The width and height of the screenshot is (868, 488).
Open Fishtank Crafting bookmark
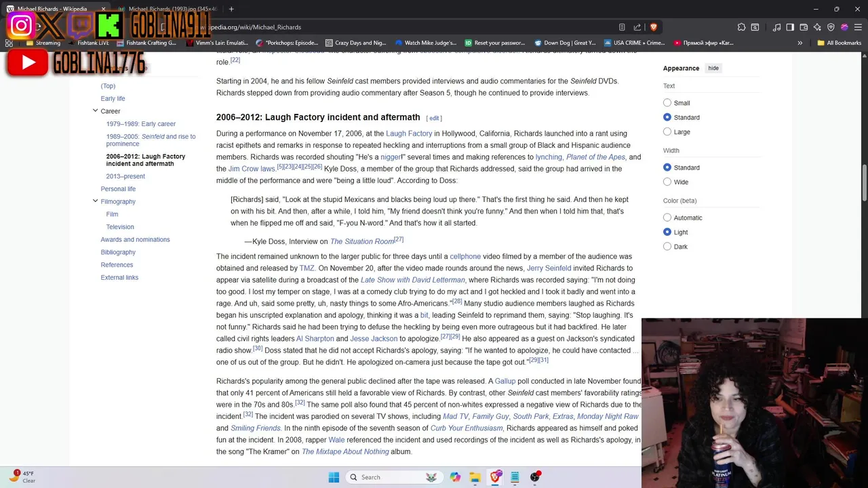[x=146, y=43]
